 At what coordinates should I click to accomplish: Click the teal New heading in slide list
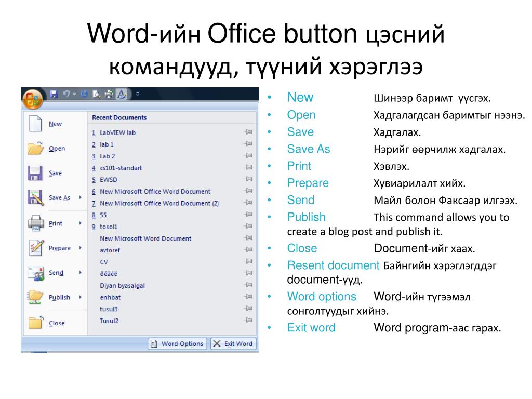coord(300,97)
